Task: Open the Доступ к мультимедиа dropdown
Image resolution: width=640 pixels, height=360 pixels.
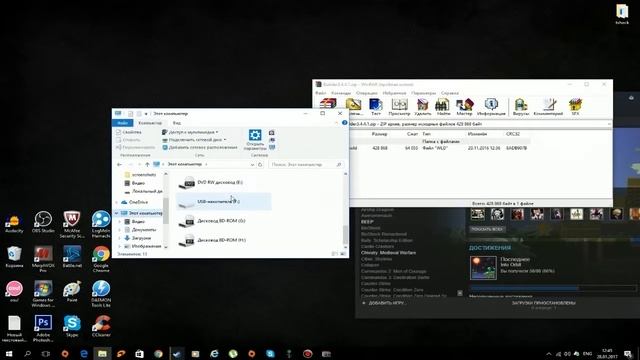Action: (x=190, y=132)
